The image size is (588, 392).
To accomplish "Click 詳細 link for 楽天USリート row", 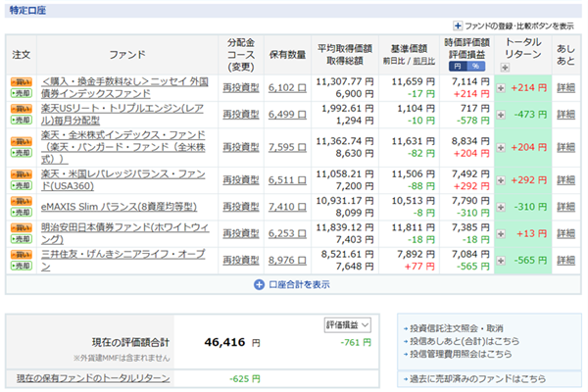I will pos(566,114).
